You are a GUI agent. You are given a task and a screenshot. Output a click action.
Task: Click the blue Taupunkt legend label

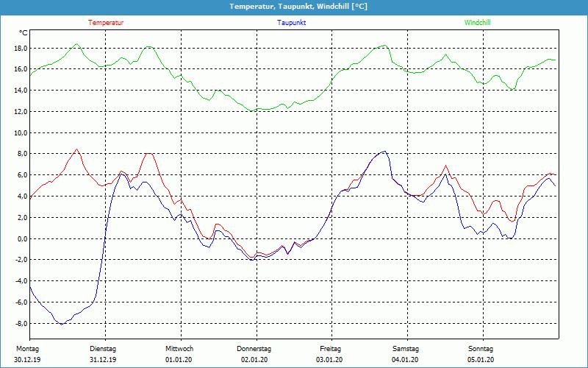click(292, 23)
